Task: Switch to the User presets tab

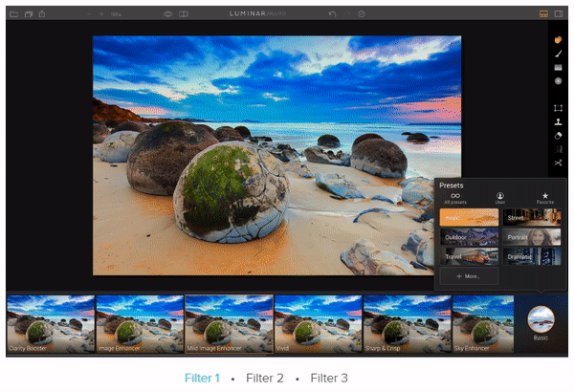Action: pos(499,197)
